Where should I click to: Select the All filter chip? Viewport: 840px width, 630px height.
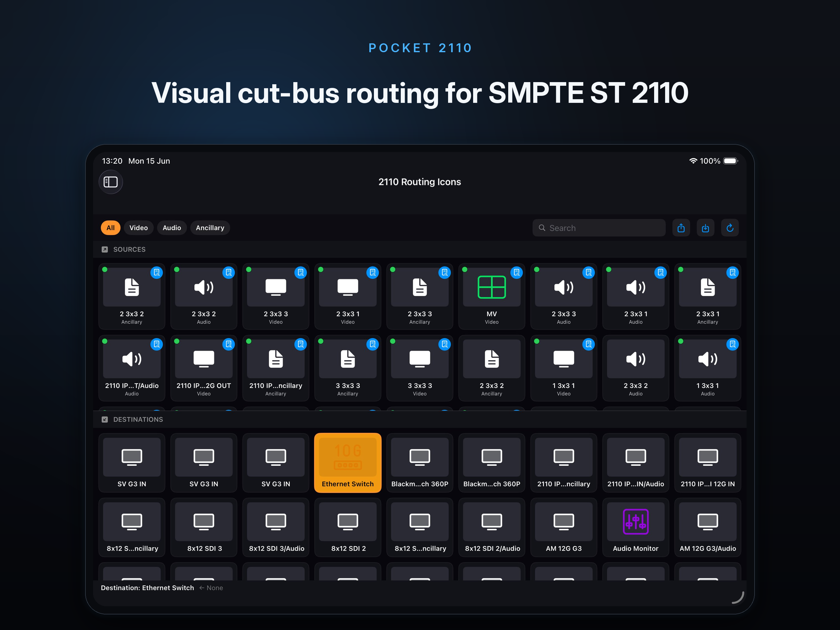tap(110, 228)
